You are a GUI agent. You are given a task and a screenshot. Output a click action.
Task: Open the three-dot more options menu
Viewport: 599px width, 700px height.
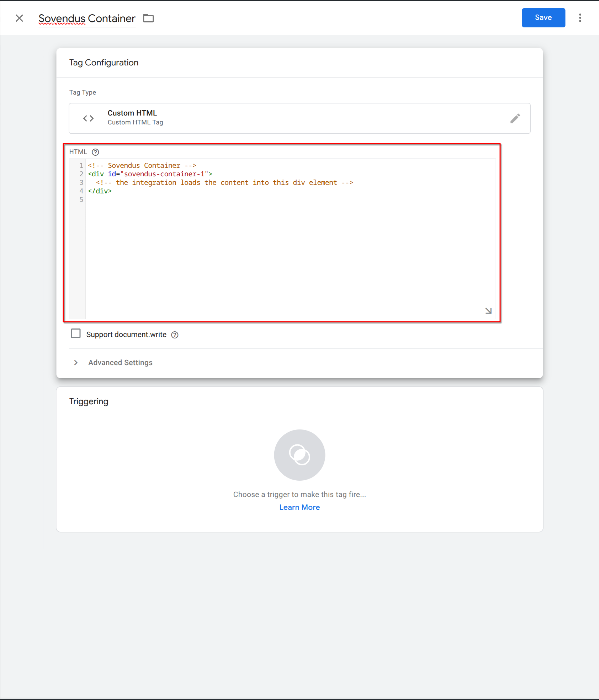point(580,18)
